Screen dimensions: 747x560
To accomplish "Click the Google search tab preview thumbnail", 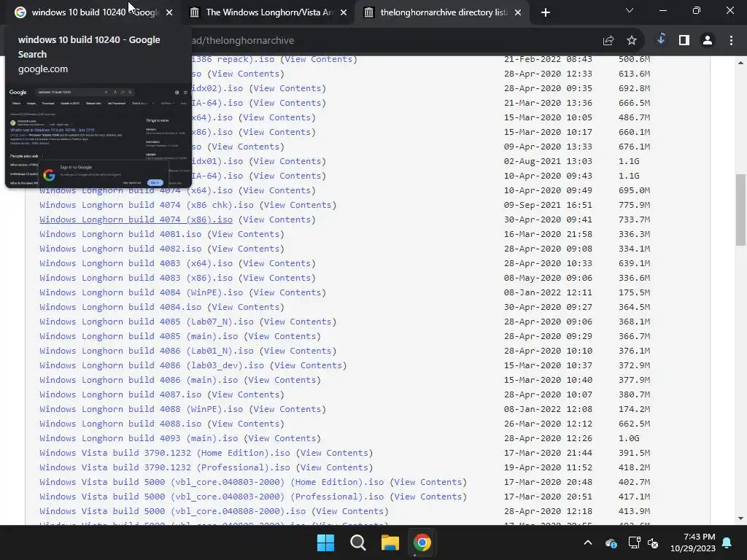I will tap(98, 136).
